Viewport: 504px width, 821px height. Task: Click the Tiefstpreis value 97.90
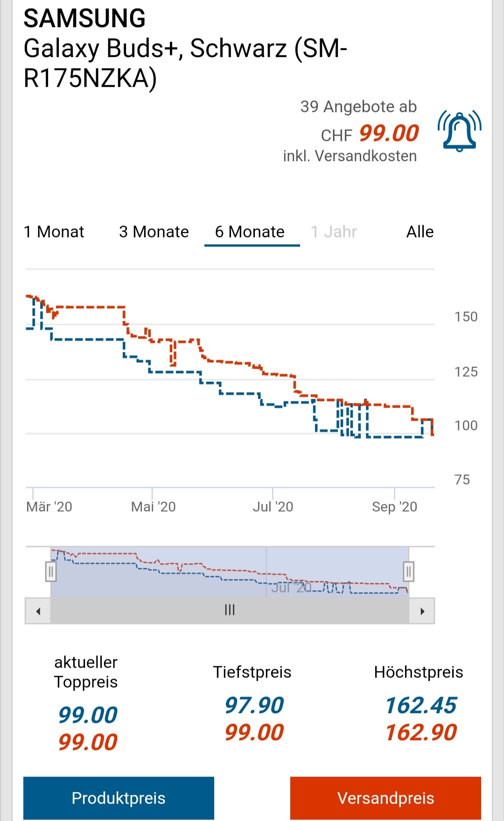pyautogui.click(x=254, y=705)
